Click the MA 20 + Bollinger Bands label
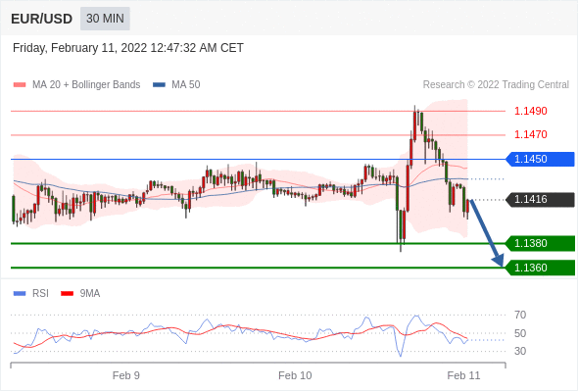The width and height of the screenshot is (578, 392). tap(86, 85)
